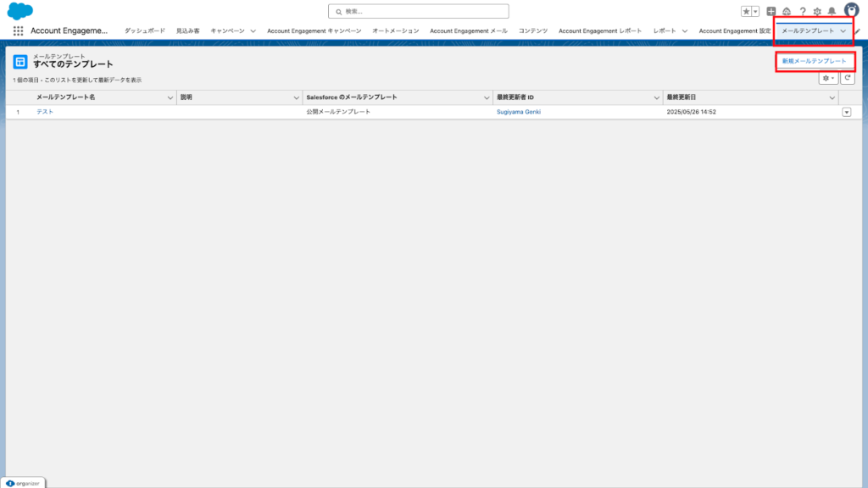Open the global actions plus icon

point(771,11)
